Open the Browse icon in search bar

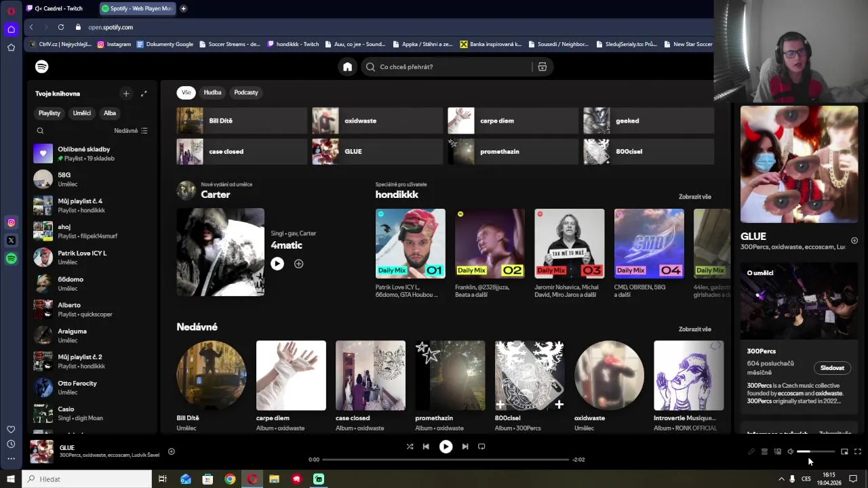542,66
